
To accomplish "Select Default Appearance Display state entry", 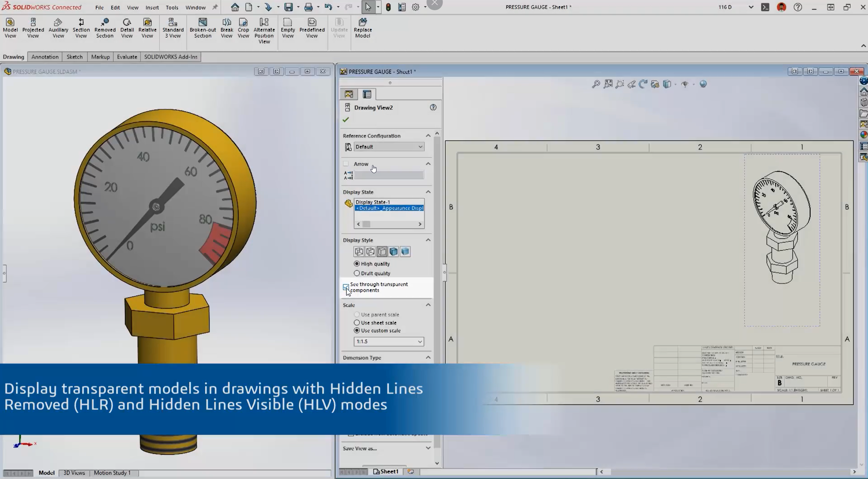I will (389, 208).
